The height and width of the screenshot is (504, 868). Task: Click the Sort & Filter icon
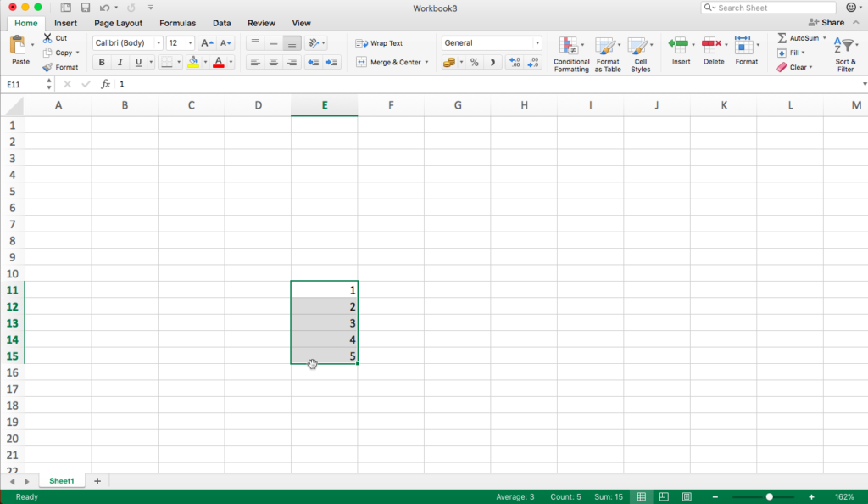(844, 53)
